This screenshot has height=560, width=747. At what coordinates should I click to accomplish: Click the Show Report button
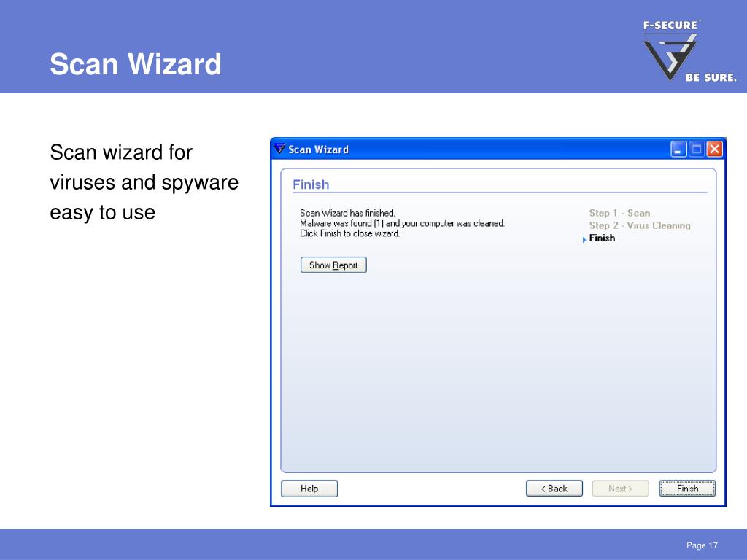click(x=333, y=265)
